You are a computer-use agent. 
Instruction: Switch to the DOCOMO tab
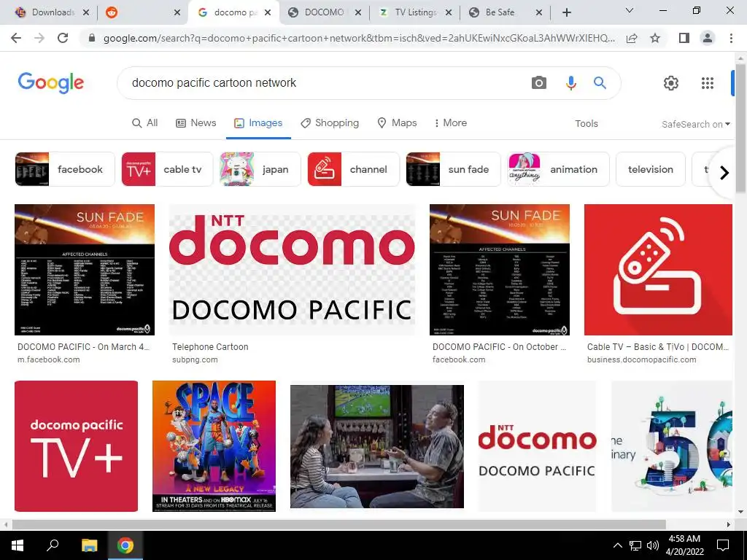324,13
